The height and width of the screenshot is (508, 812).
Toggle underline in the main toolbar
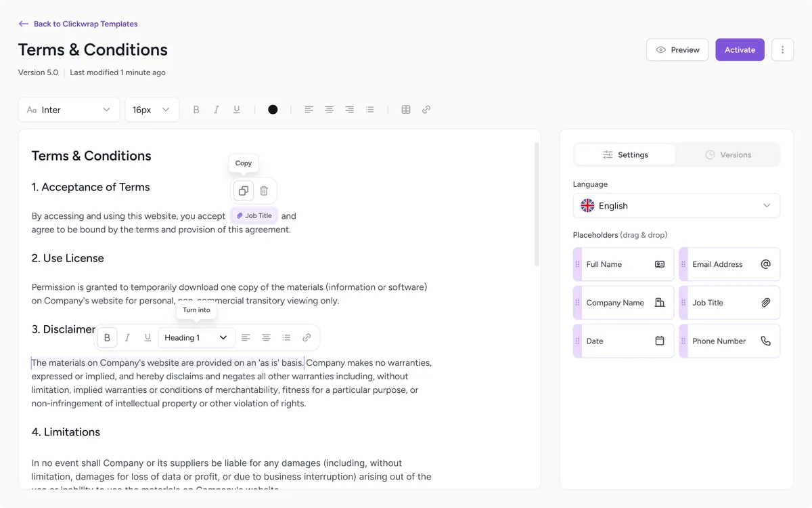[x=237, y=110]
